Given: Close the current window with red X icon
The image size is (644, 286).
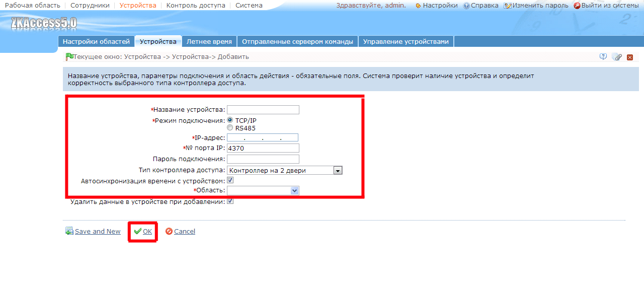Looking at the screenshot, I should click(x=630, y=57).
